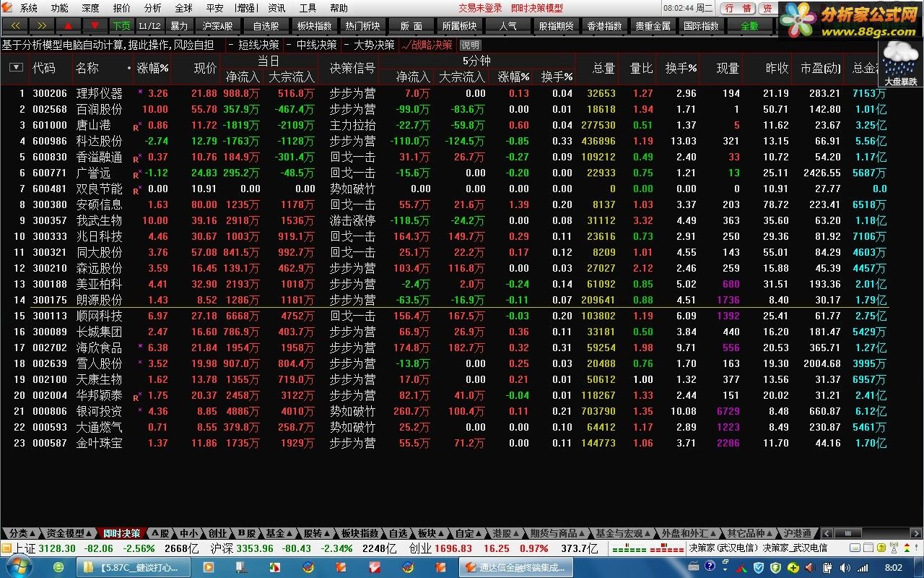Click the 暴力 toolbar button

tap(179, 25)
